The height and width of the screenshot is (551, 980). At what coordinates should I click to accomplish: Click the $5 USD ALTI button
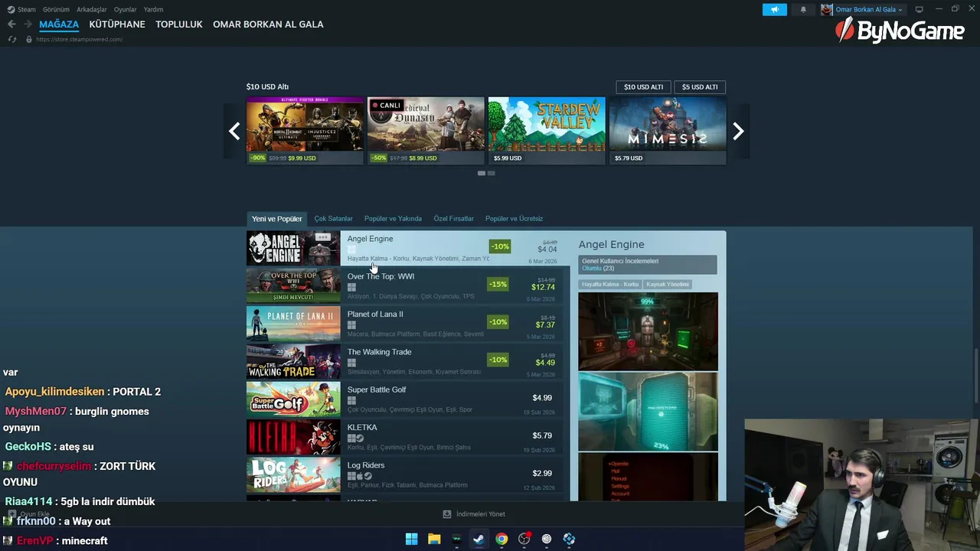pos(700,87)
